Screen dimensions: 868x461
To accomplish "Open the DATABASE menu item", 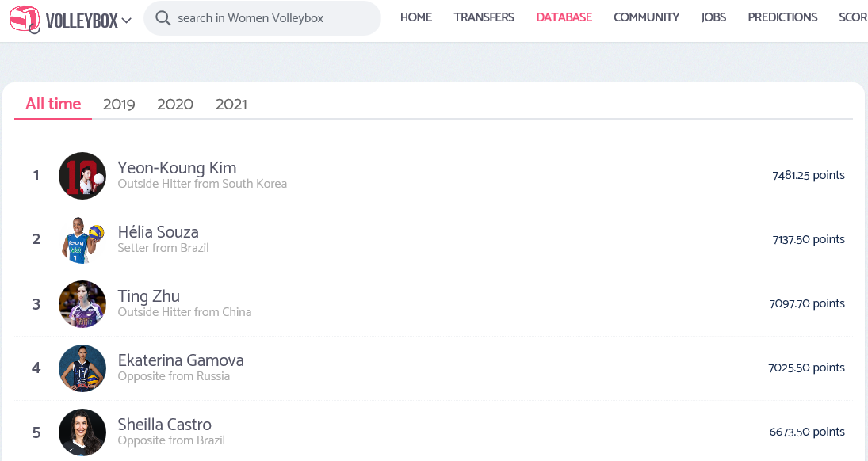I will pos(564,17).
